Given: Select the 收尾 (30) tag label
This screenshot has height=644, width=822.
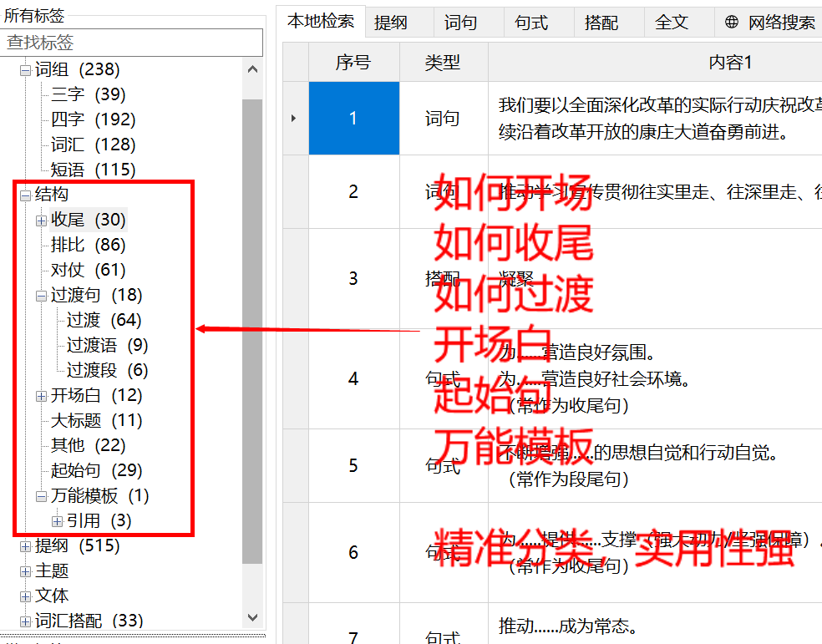Looking at the screenshot, I should pos(88,220).
